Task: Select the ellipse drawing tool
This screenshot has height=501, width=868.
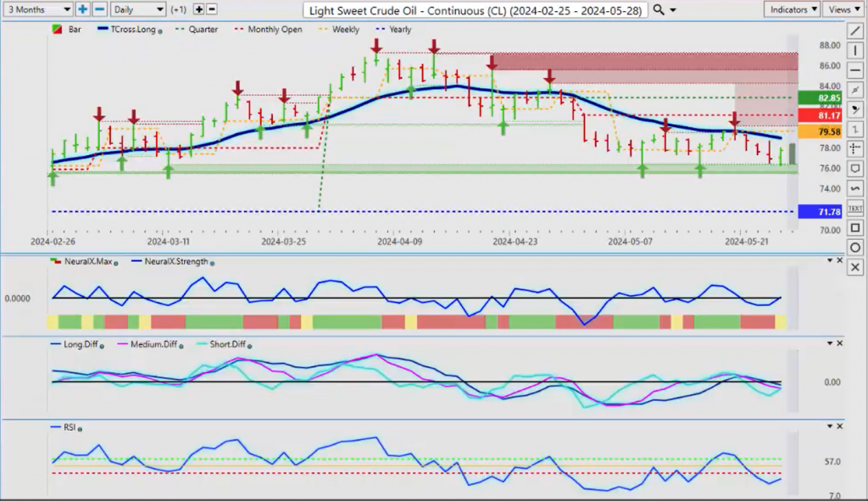Action: pyautogui.click(x=855, y=247)
